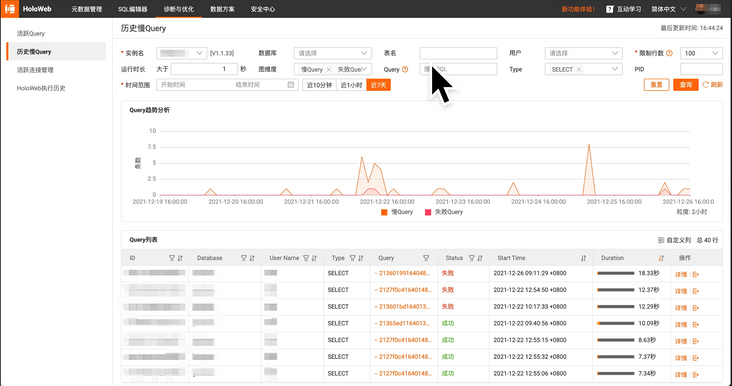Screen dimensions: 732x386
Task: Click the 8.63秒 duration bar
Action: coord(616,340)
